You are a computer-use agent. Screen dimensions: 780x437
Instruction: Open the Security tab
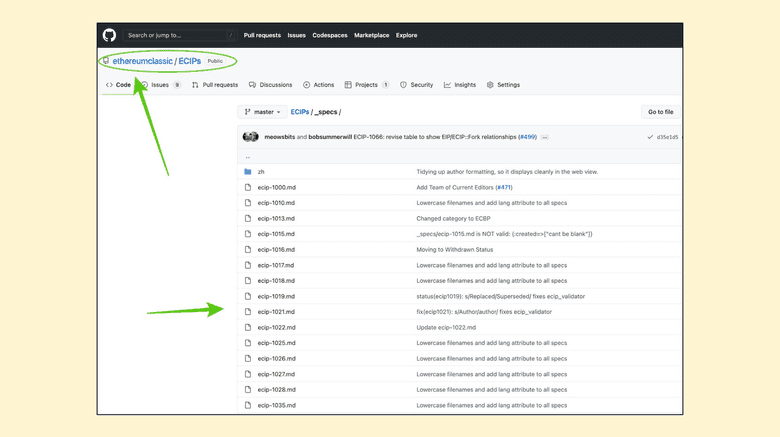[417, 85]
